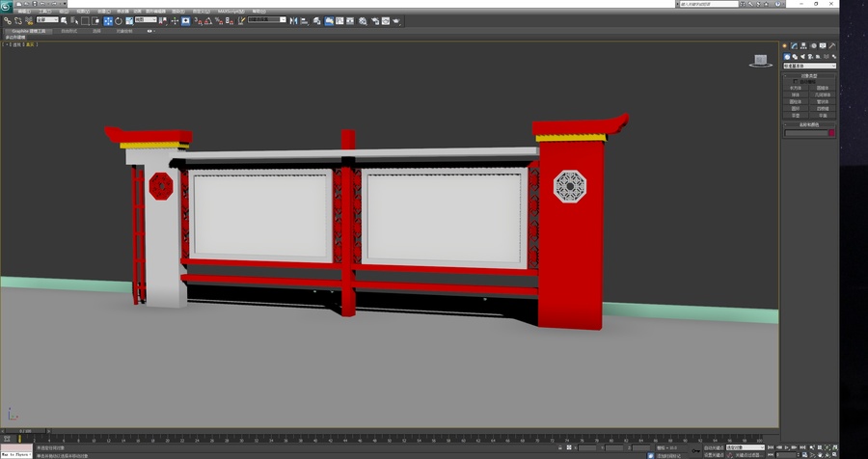Open Edit Named Selection Sets

pos(241,21)
